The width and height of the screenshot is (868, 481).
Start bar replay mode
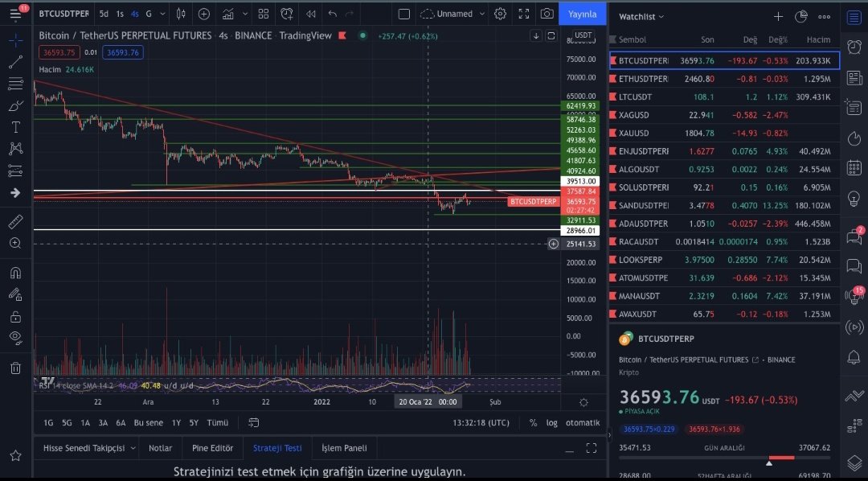pyautogui.click(x=311, y=14)
